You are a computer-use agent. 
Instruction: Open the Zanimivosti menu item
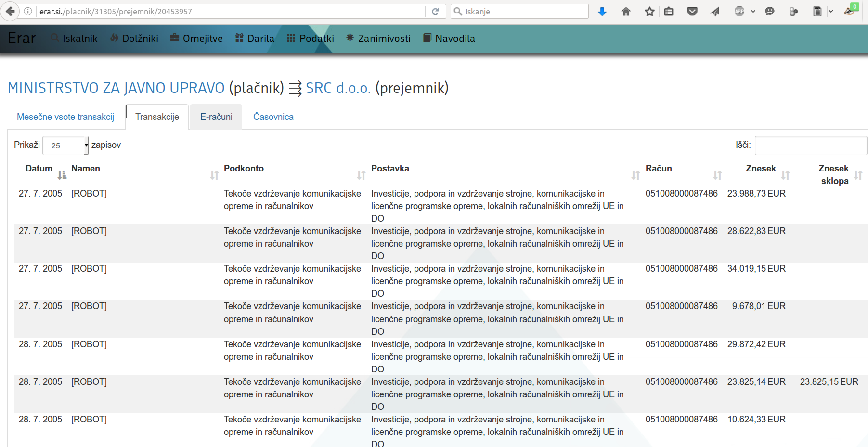(x=378, y=39)
